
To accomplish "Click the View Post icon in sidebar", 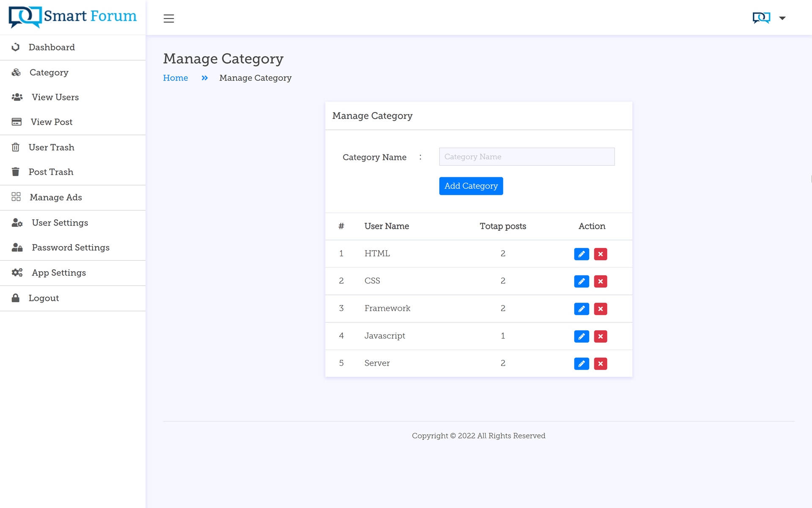I will [16, 122].
